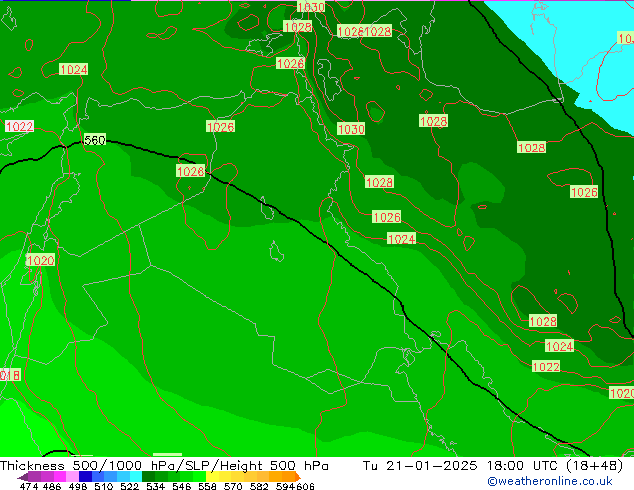634x490 pixels.
Task: Click legend value 582
Action: [x=259, y=486]
